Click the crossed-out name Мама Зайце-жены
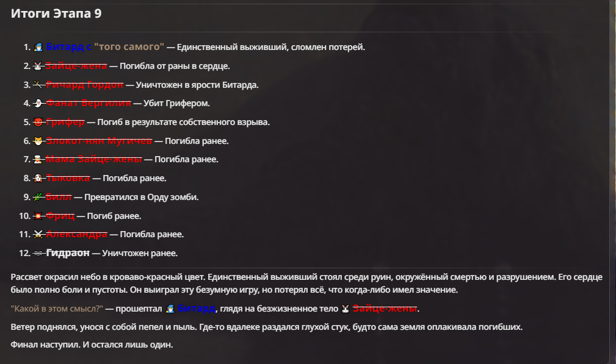 [x=93, y=159]
